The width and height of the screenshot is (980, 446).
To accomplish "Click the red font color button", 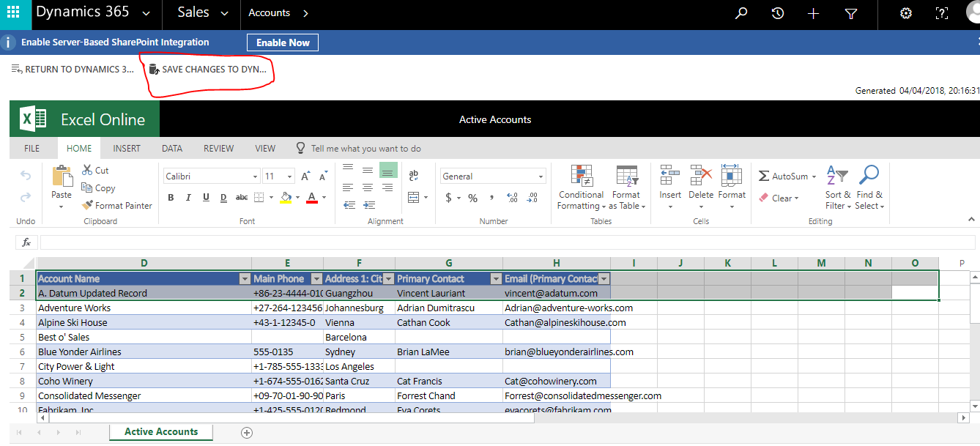I will pos(312,198).
